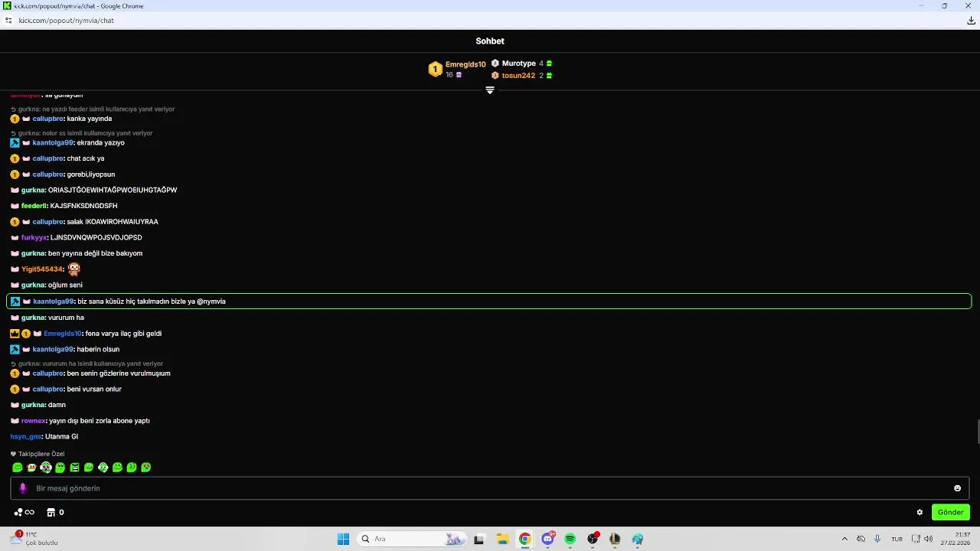Open chat settings gear icon
Viewport: 980px width, 551px height.
coord(920,513)
